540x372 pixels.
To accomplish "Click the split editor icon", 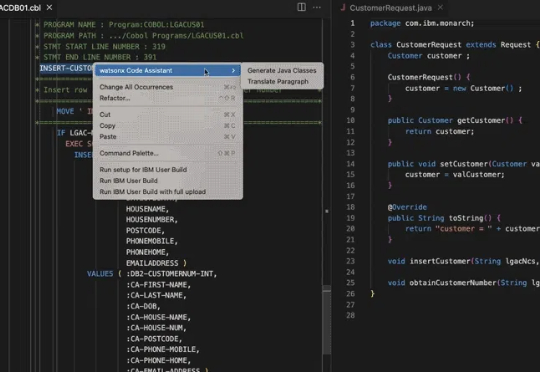I will [x=301, y=7].
